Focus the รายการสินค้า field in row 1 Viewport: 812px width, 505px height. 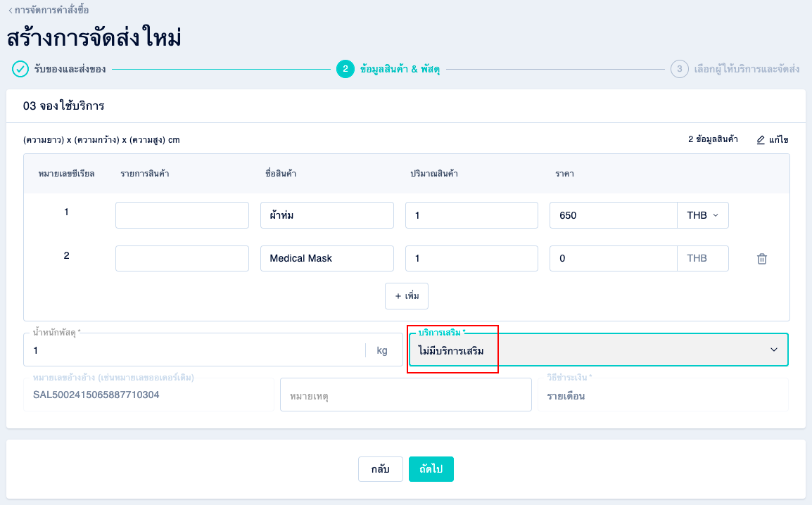(182, 215)
